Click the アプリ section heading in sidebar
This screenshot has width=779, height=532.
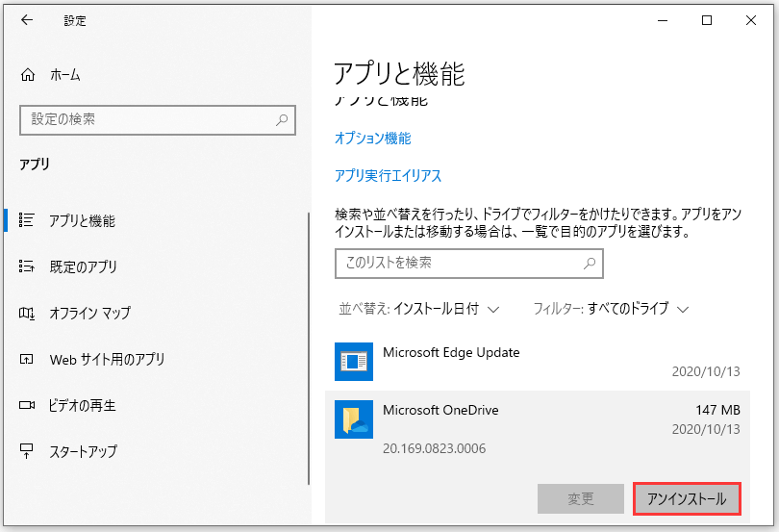[35, 165]
